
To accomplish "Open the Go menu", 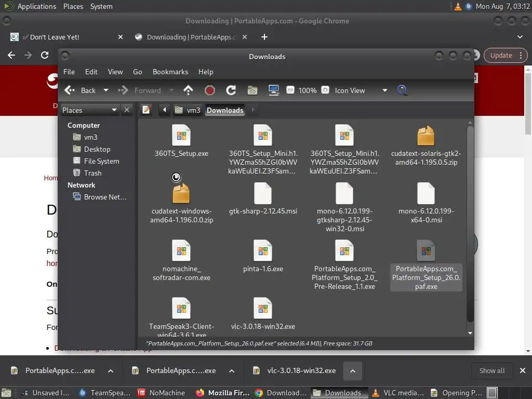I will tap(137, 72).
